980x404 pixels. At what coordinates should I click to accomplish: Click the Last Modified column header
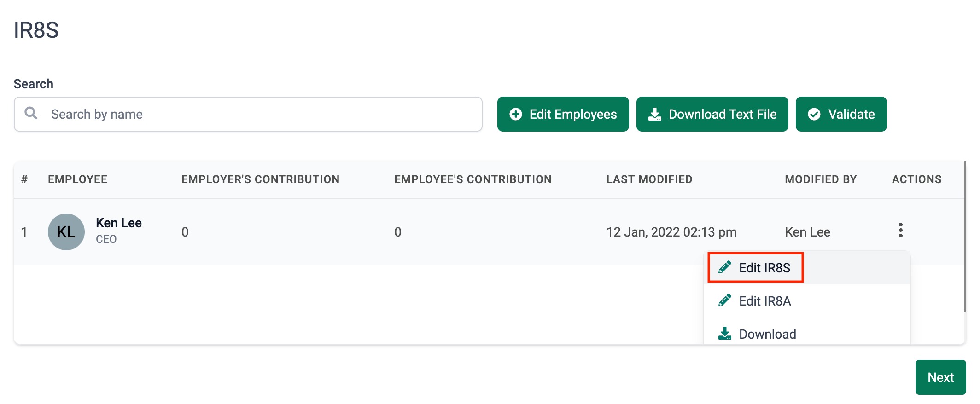pyautogui.click(x=649, y=179)
